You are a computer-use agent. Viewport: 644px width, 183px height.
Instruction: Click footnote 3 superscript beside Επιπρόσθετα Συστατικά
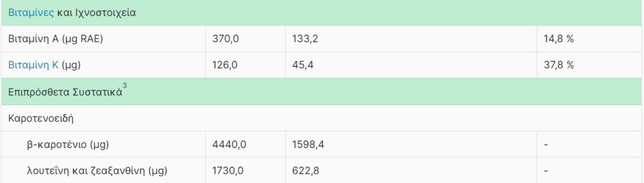tap(125, 86)
